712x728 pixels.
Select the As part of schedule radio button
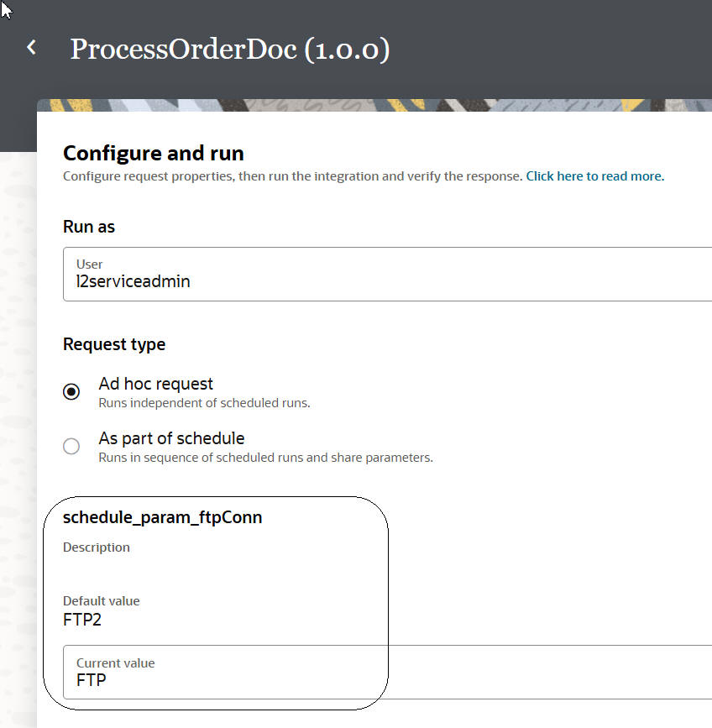pos(72,446)
